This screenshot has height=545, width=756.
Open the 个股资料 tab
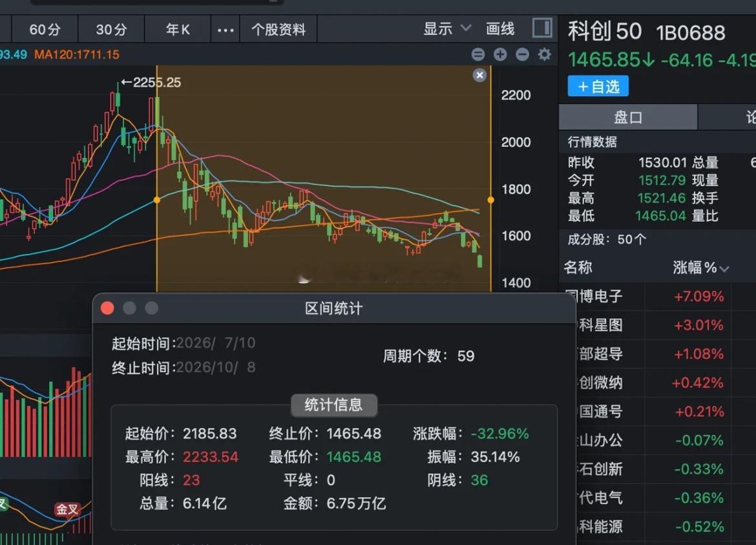click(278, 30)
